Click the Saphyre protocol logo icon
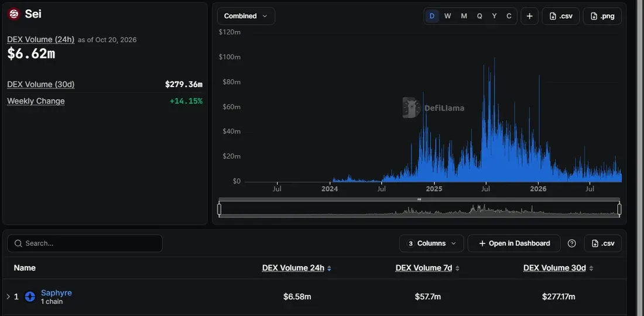Viewport: 644px width, 316px height. point(30,297)
